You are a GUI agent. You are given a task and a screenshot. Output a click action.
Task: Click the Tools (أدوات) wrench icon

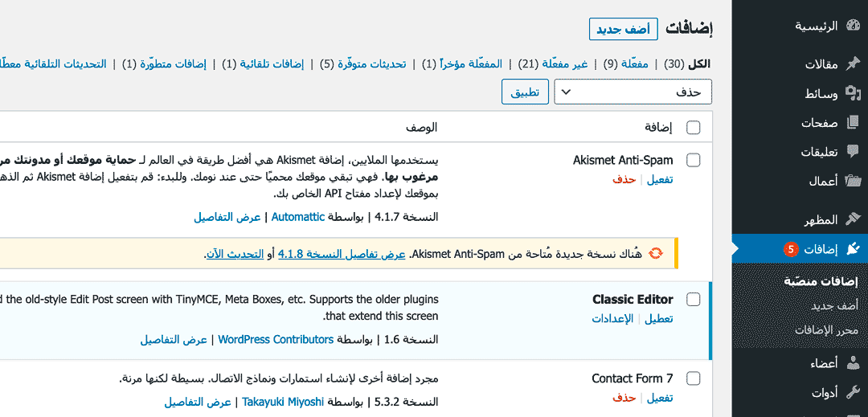852,392
